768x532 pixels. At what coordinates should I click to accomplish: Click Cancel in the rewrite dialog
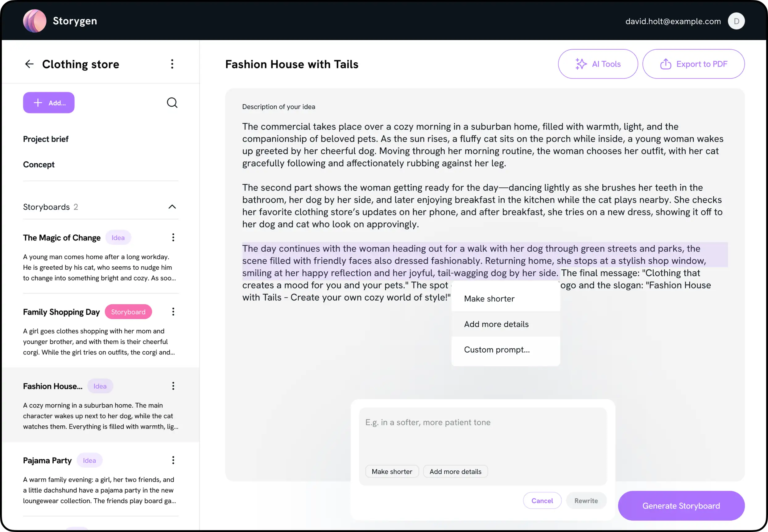[542, 501]
